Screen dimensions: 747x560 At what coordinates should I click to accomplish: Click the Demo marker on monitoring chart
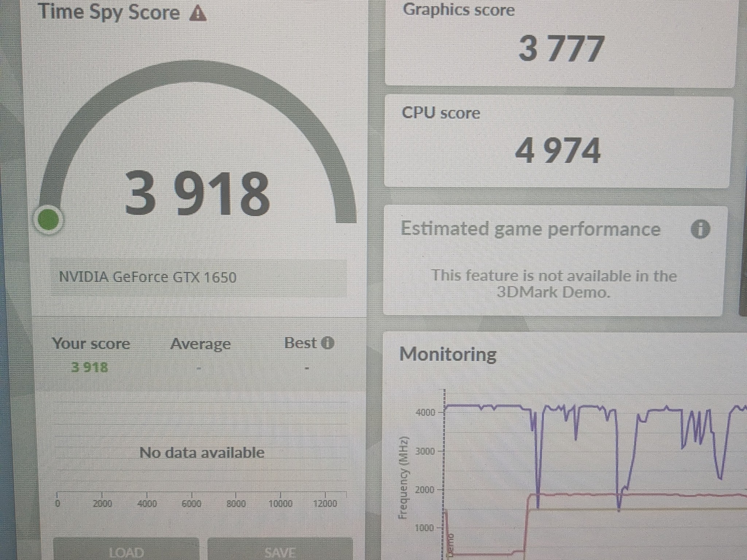[451, 546]
